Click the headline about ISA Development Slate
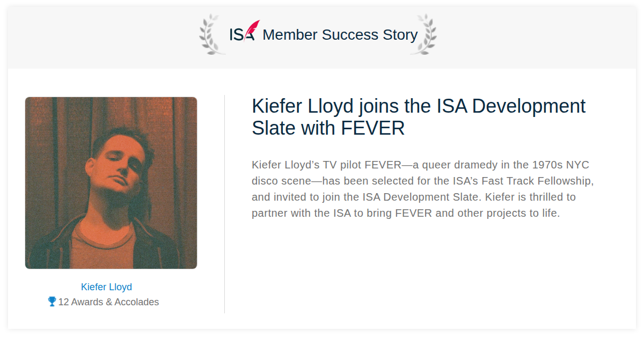644x338 pixels. [x=419, y=117]
